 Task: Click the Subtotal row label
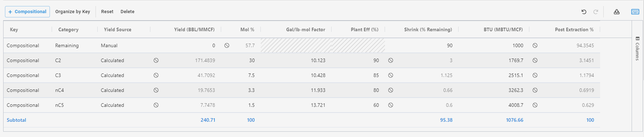(16, 120)
